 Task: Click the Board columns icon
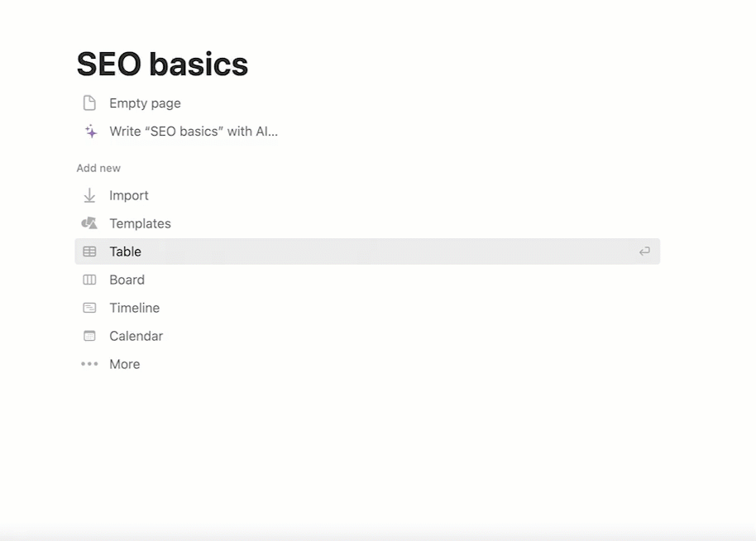click(x=89, y=280)
